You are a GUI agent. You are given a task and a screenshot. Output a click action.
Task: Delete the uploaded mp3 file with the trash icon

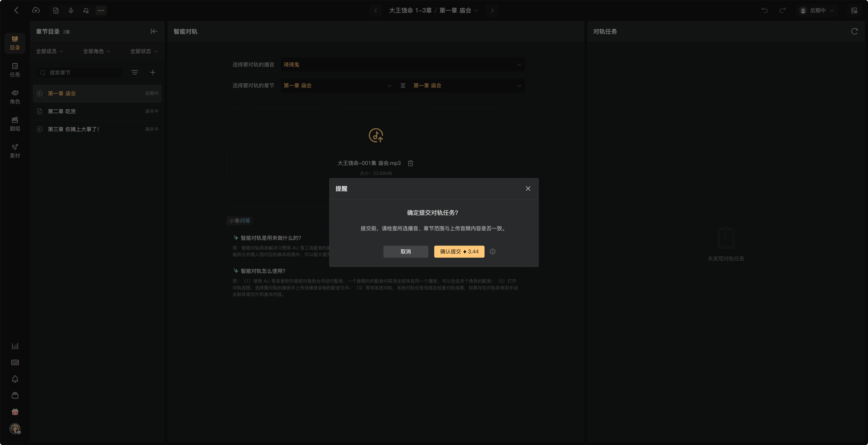(x=410, y=163)
